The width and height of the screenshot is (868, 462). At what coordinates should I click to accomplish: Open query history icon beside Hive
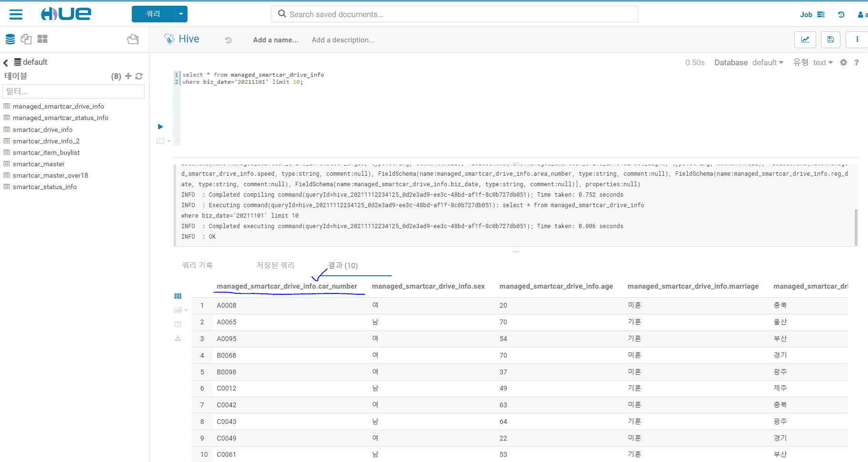[228, 40]
